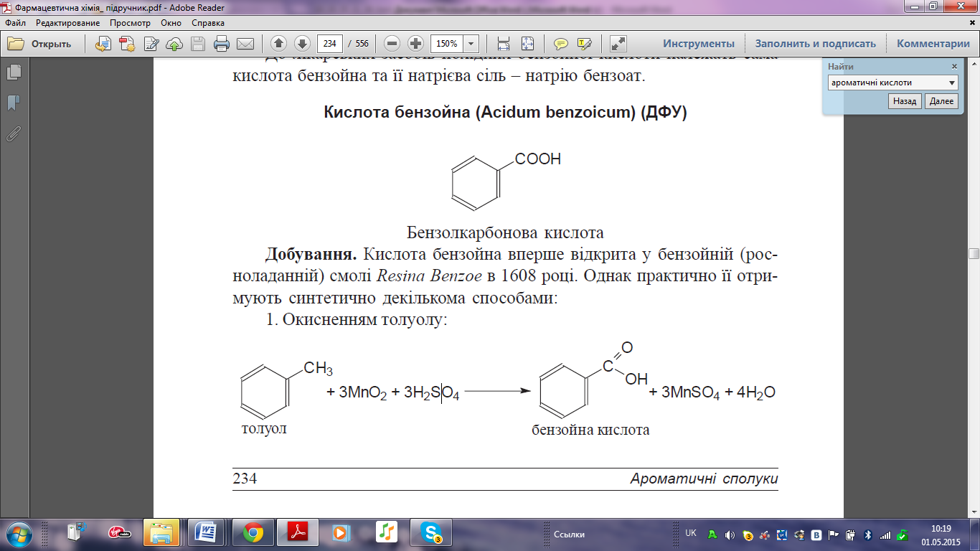The height and width of the screenshot is (551, 980).
Task: Click the label толуол under the structure
Action: point(264,429)
